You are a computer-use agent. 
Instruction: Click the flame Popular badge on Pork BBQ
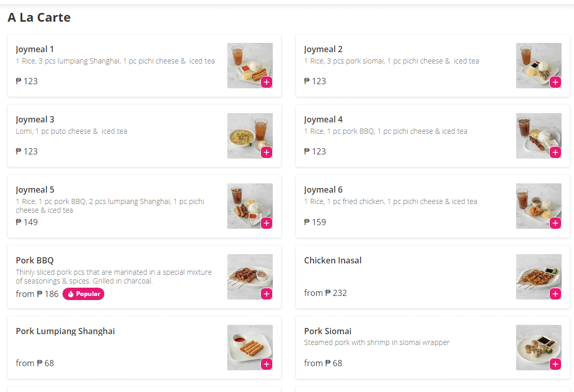click(83, 294)
